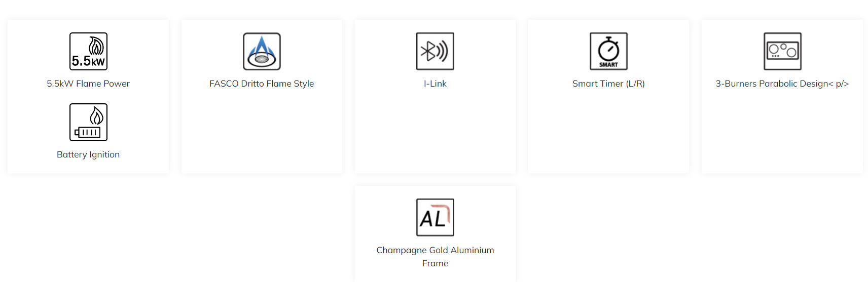The height and width of the screenshot is (282, 868).
Task: Click the 'I-Link' feature label
Action: (x=435, y=84)
